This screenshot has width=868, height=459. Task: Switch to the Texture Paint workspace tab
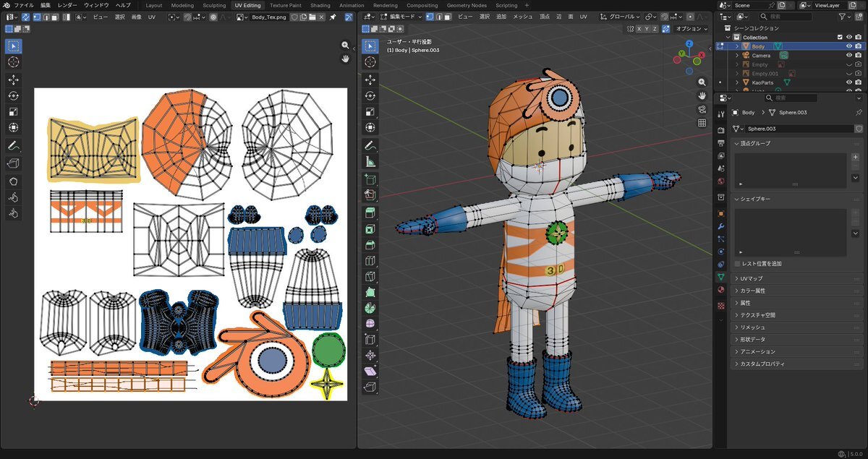point(285,5)
